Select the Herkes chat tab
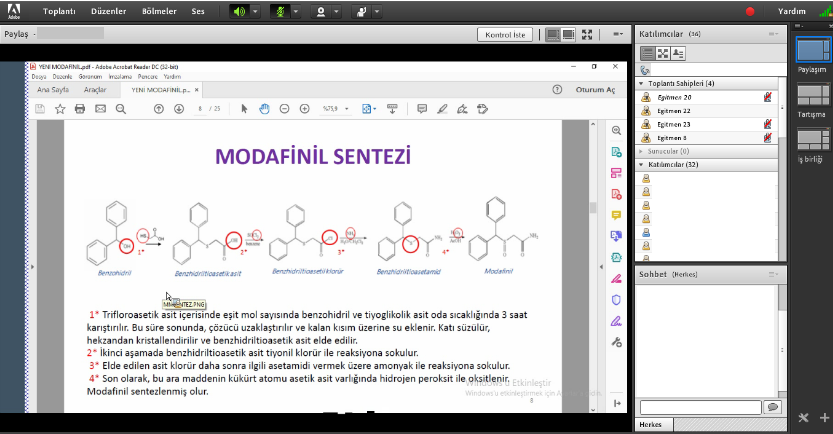The height and width of the screenshot is (434, 833). click(x=650, y=425)
